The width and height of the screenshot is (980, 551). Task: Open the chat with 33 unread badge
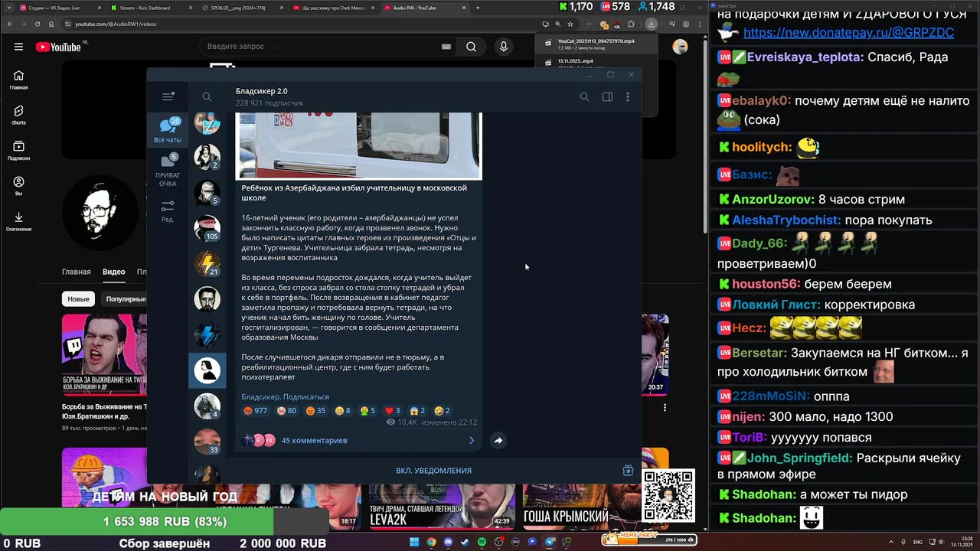(207, 442)
